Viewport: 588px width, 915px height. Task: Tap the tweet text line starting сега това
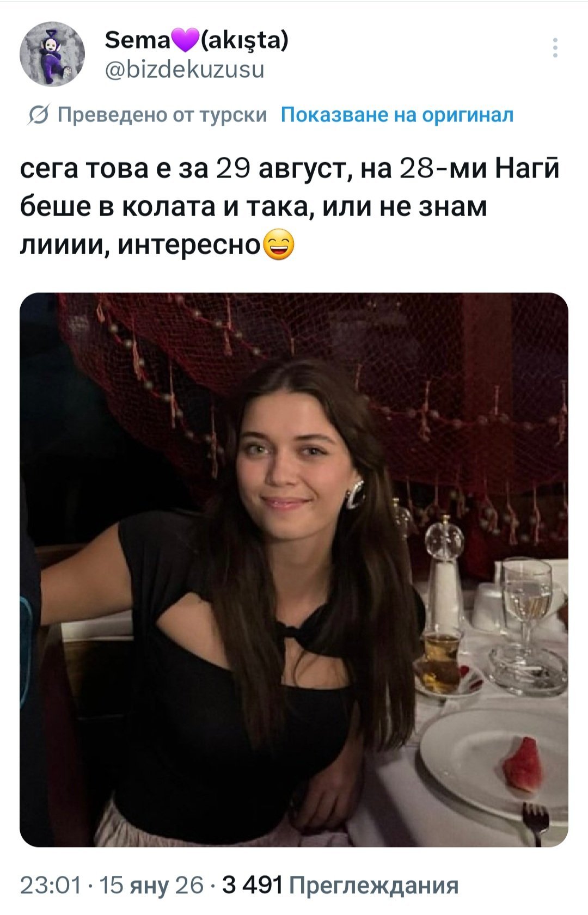click(x=290, y=168)
